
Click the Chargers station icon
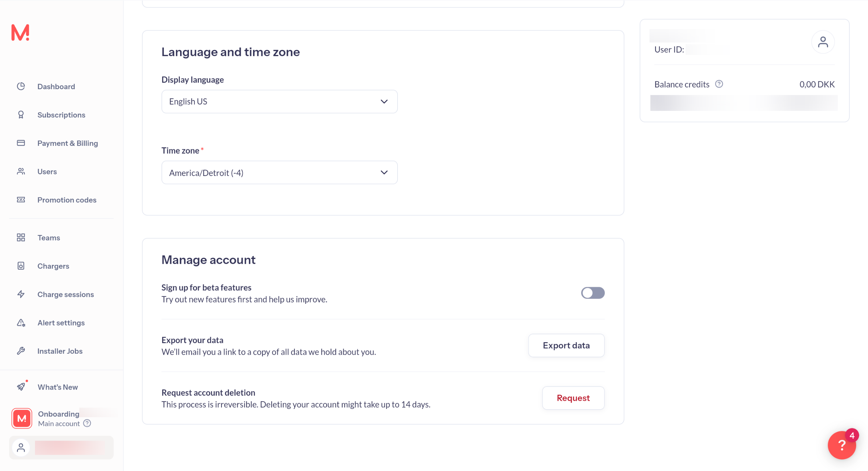pyautogui.click(x=21, y=266)
